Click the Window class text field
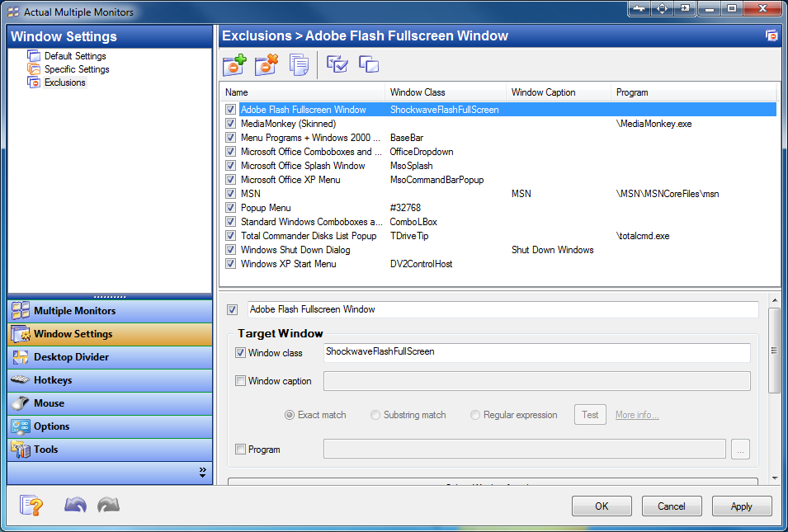The width and height of the screenshot is (788, 532). click(536, 353)
